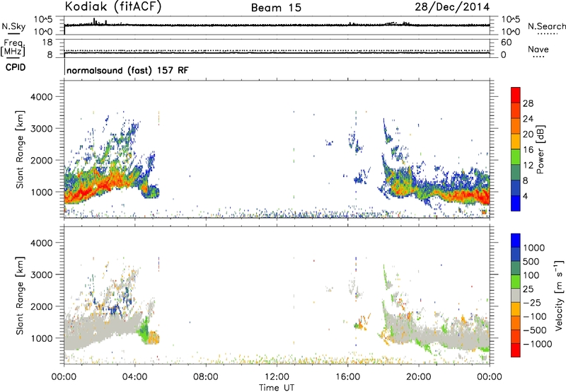Screen dimensions: 566x392
Task: Click the power panel 'Slant Range [km]' label
Action: (20, 149)
